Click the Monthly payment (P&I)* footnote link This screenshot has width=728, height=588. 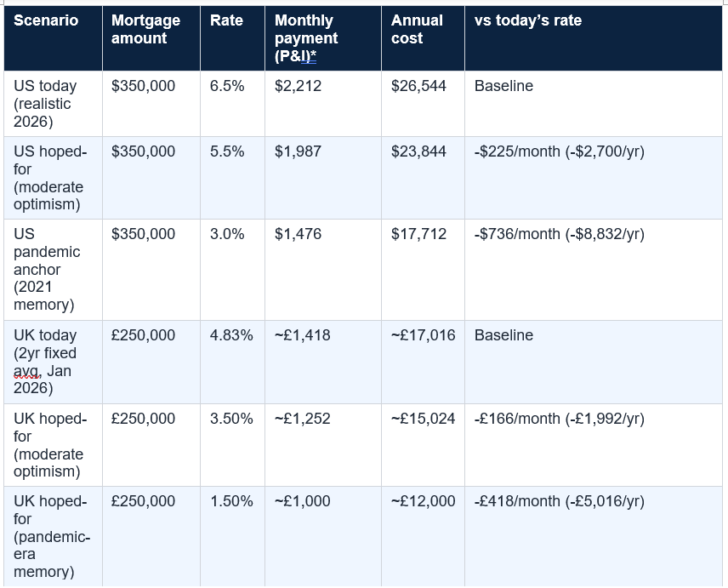[x=309, y=56]
